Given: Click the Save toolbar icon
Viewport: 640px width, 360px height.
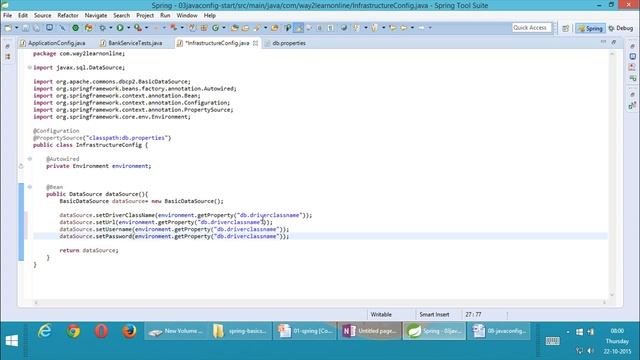Looking at the screenshot, I should pyautogui.click(x=26, y=28).
